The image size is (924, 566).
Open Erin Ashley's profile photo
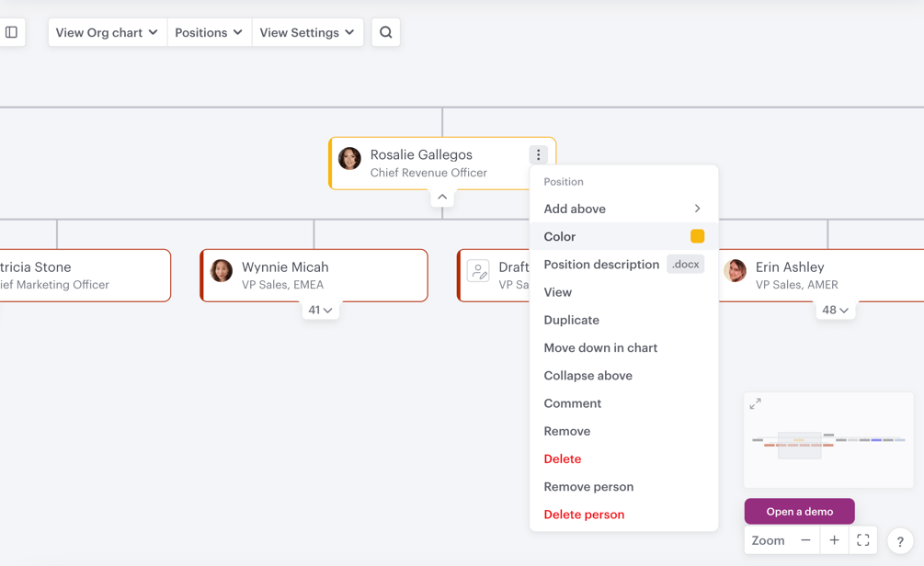pyautogui.click(x=736, y=271)
